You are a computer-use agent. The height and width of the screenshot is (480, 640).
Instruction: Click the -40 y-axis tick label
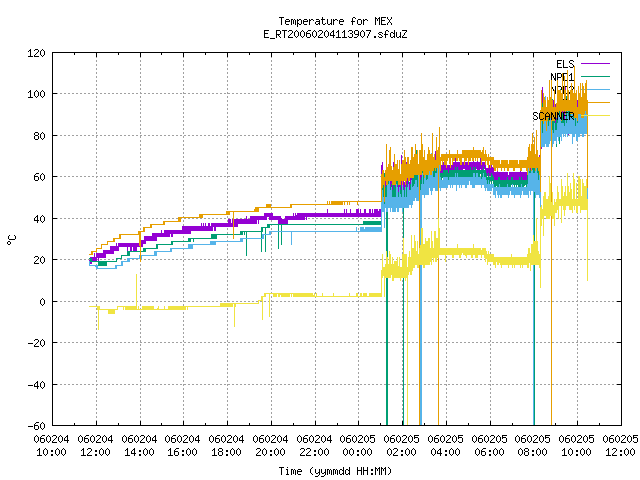pos(36,384)
